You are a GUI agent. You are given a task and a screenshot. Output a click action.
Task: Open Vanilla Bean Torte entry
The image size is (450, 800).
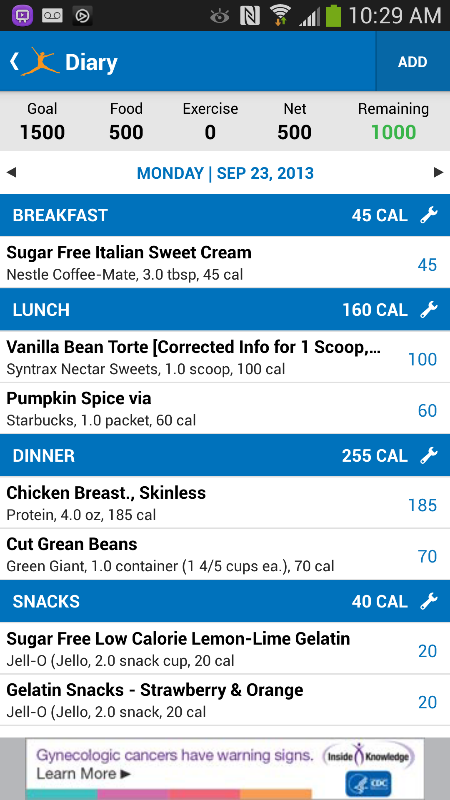pos(225,357)
